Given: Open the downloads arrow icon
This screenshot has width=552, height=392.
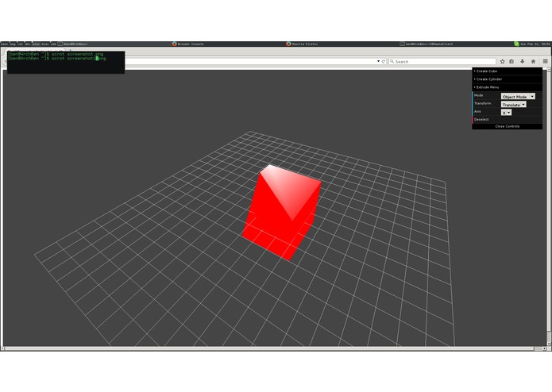Looking at the screenshot, I should (523, 62).
